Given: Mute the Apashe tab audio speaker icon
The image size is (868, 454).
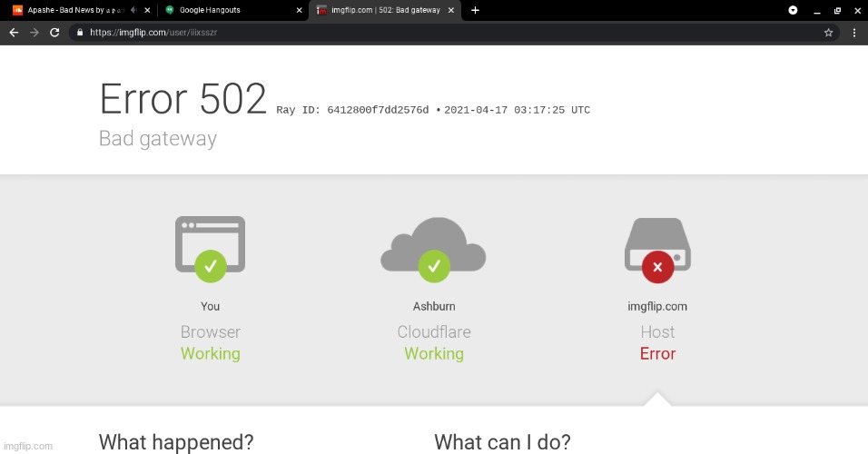Looking at the screenshot, I should click(x=134, y=10).
